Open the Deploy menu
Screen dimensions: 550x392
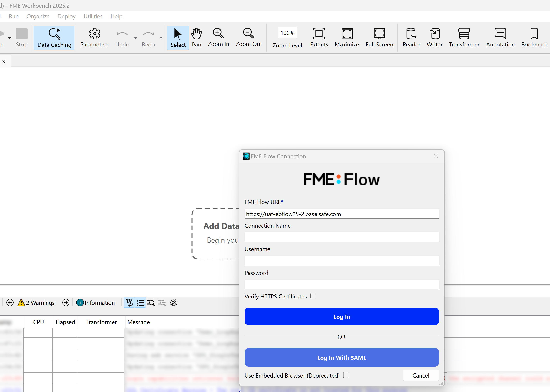coord(66,16)
